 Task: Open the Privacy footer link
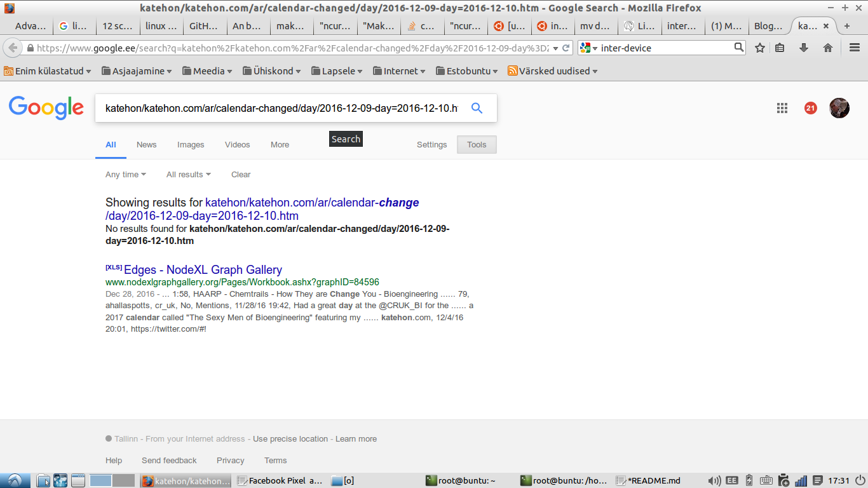(230, 461)
